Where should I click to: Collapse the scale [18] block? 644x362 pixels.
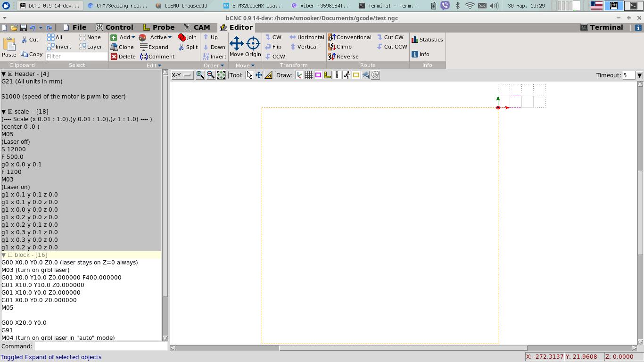[x=4, y=112]
